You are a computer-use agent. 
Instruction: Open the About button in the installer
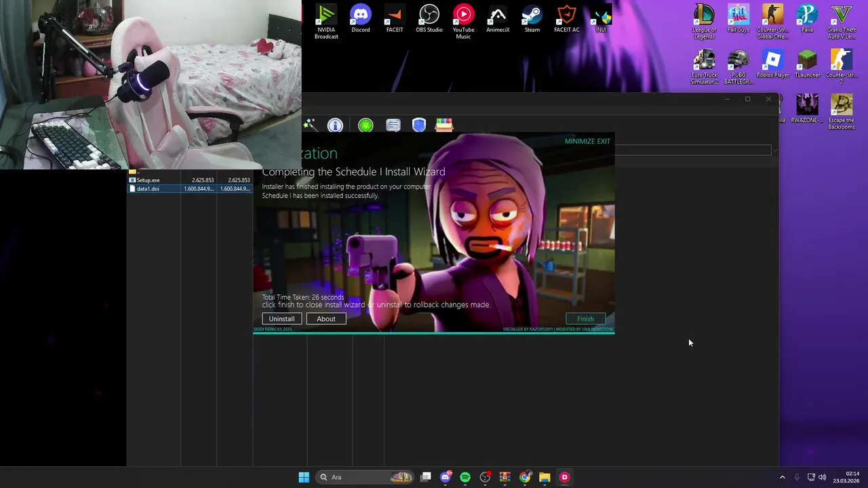tap(325, 319)
